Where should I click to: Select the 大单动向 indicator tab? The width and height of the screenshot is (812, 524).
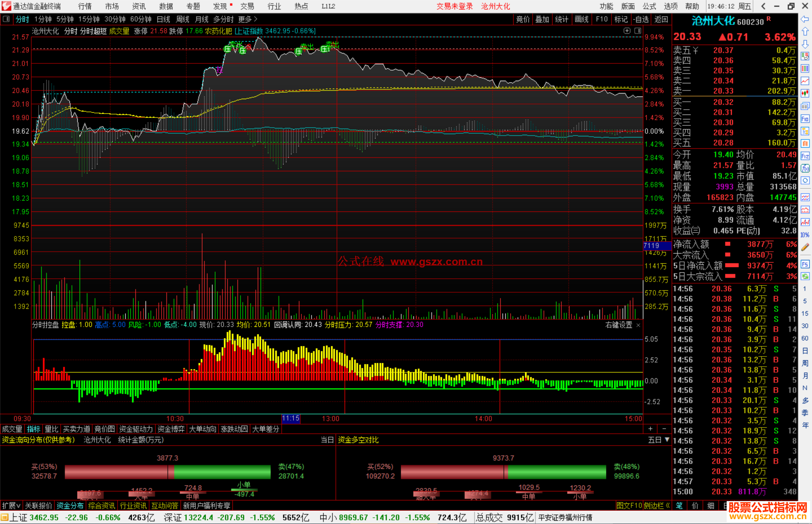pyautogui.click(x=203, y=429)
